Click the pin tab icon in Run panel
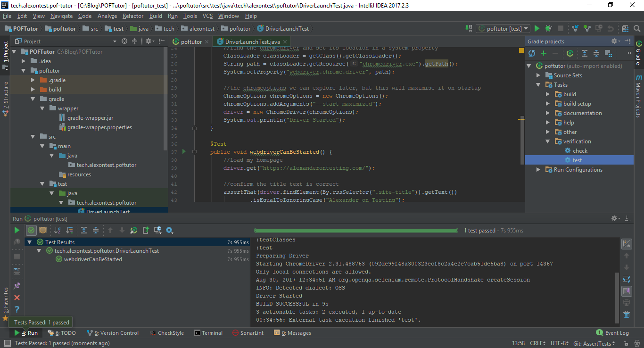Image resolution: width=644 pixels, height=348 pixels. 17,285
